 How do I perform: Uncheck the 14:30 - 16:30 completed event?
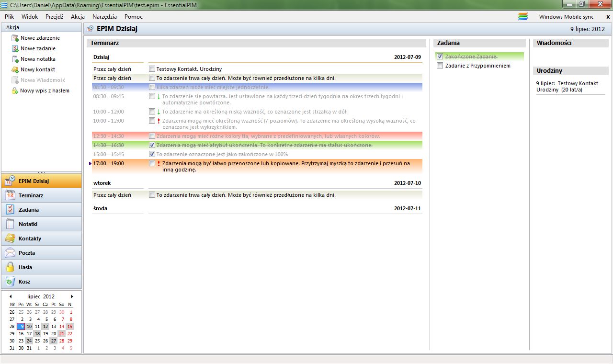(x=152, y=145)
